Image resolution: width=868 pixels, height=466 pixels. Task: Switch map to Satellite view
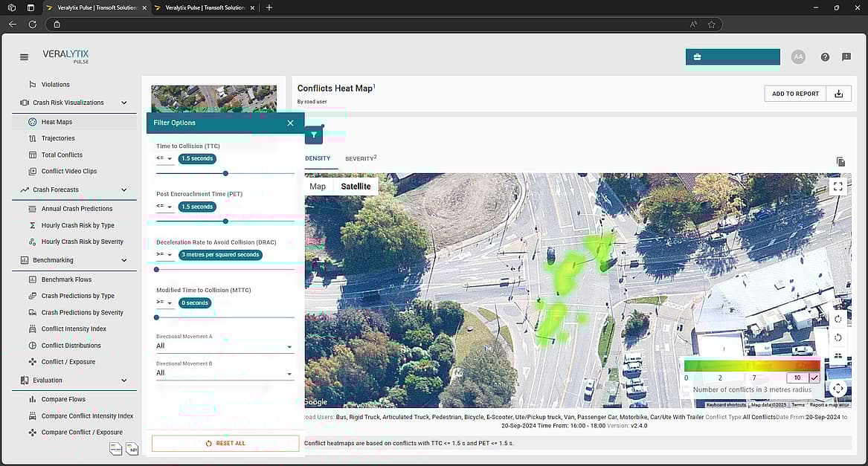pos(356,187)
